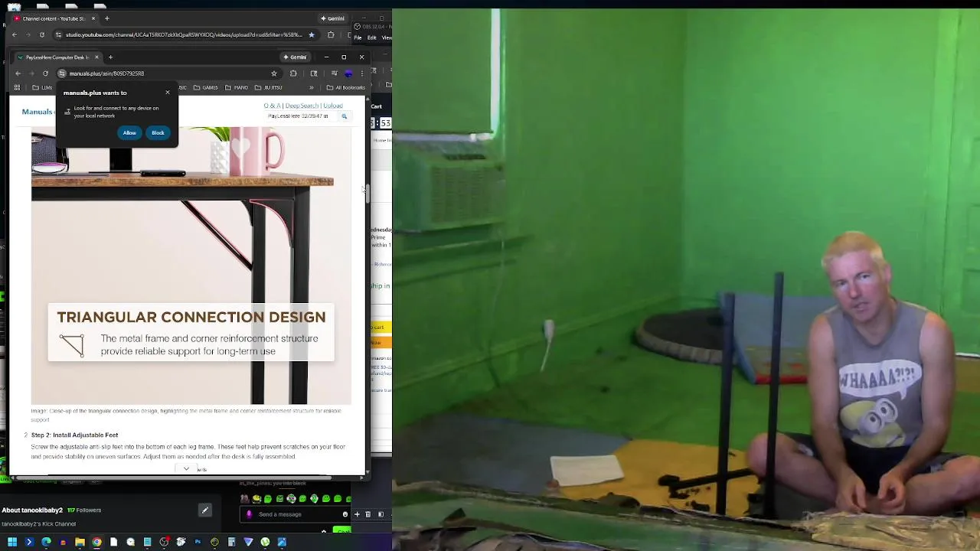The height and width of the screenshot is (551, 980).
Task: Open extensions puzzle icon in manuals.plus window
Action: tap(293, 73)
